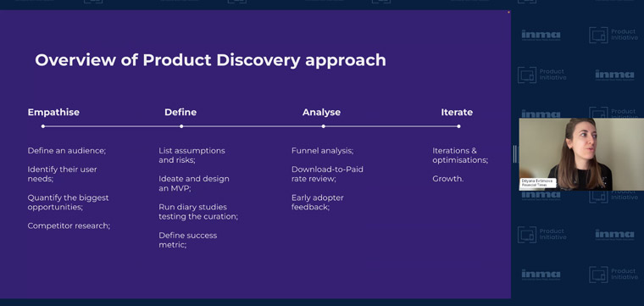Screen dimensions: 644x306
Task: Click the 'Define success metric;' bullet
Action: coord(188,240)
